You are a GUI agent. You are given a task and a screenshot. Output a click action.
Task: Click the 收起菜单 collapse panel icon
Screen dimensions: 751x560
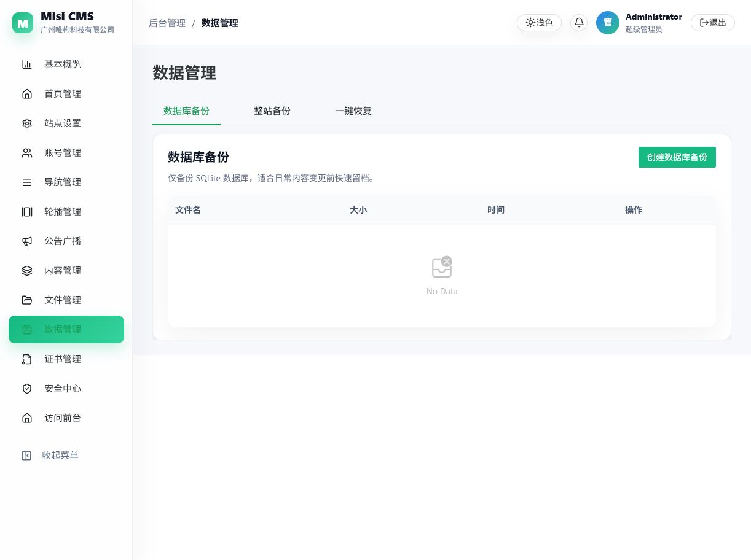tap(26, 456)
